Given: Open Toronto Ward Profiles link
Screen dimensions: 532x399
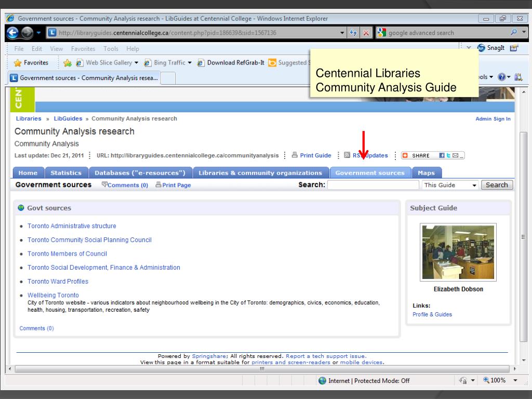Looking at the screenshot, I should [x=58, y=281].
